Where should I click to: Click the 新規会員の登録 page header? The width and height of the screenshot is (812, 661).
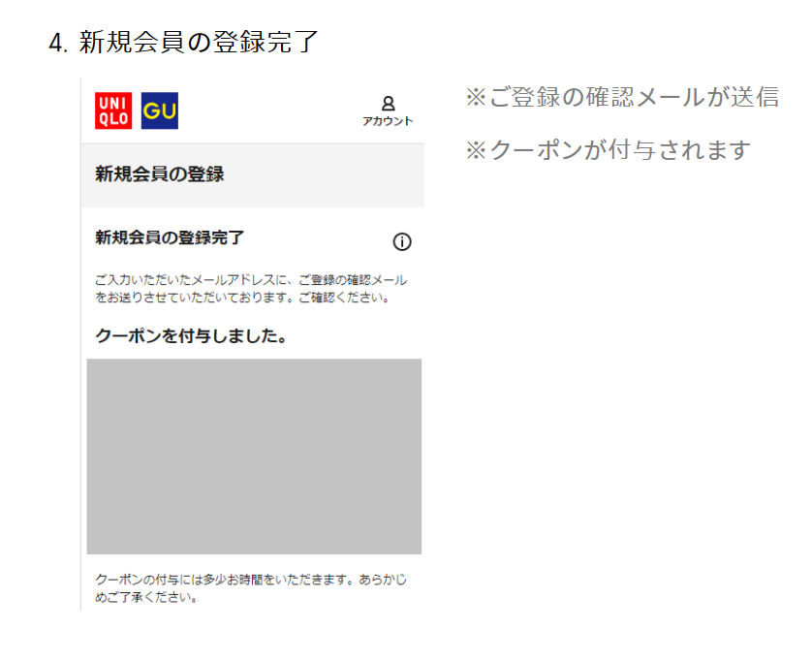[160, 174]
